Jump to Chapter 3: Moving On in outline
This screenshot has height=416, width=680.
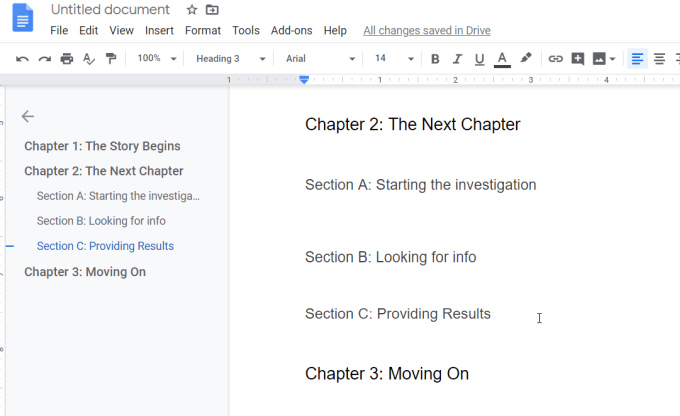85,272
